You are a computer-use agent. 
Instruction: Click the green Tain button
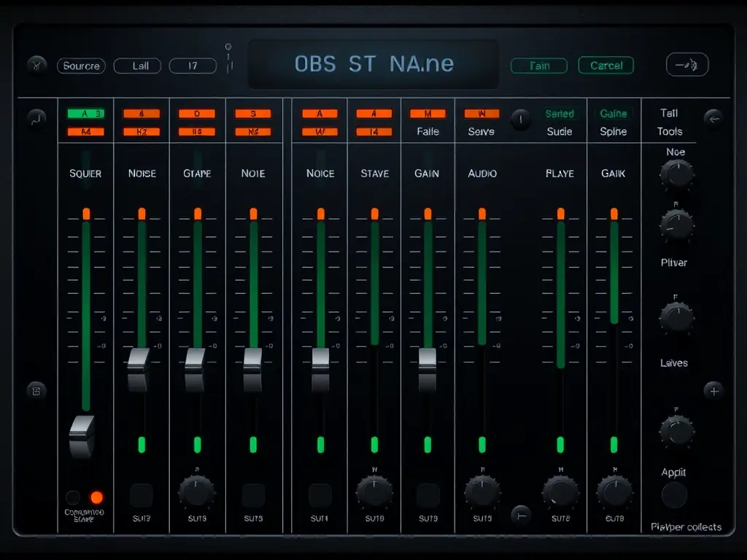pyautogui.click(x=539, y=66)
